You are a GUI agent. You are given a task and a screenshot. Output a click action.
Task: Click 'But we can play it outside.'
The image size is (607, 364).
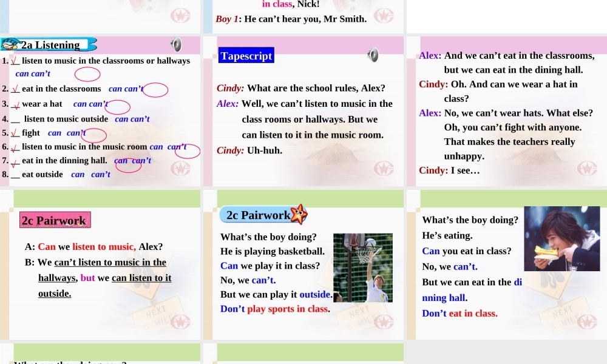pyautogui.click(x=276, y=294)
